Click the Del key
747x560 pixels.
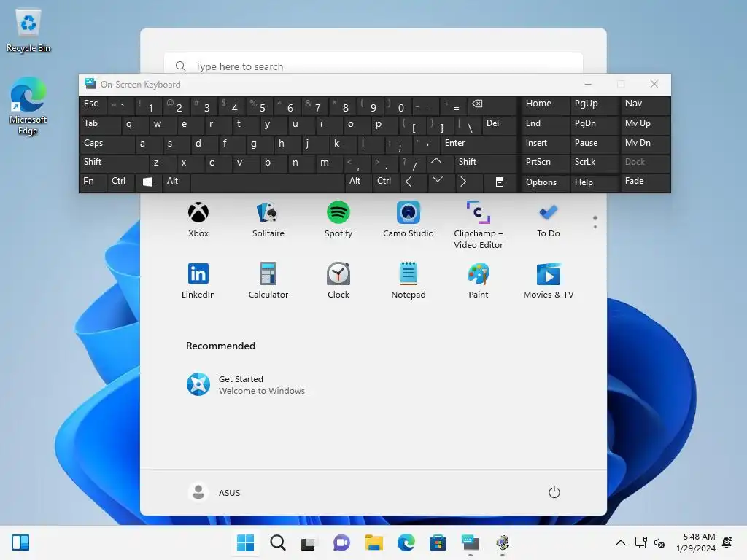[x=499, y=124]
